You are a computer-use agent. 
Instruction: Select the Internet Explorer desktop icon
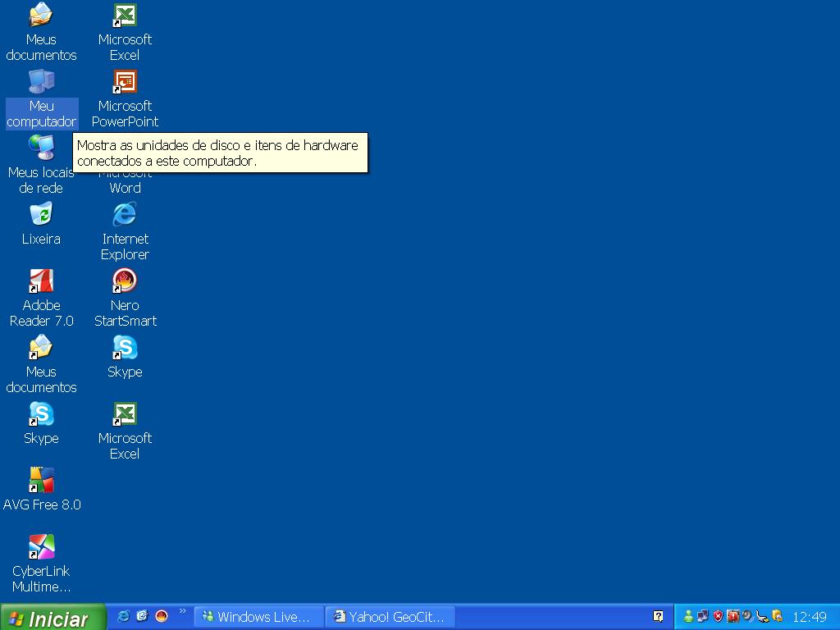coord(125,231)
